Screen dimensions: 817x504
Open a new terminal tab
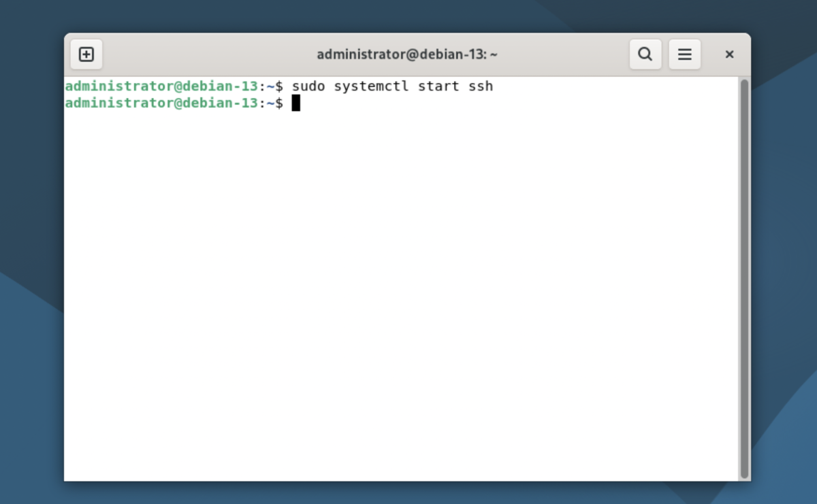click(x=86, y=54)
